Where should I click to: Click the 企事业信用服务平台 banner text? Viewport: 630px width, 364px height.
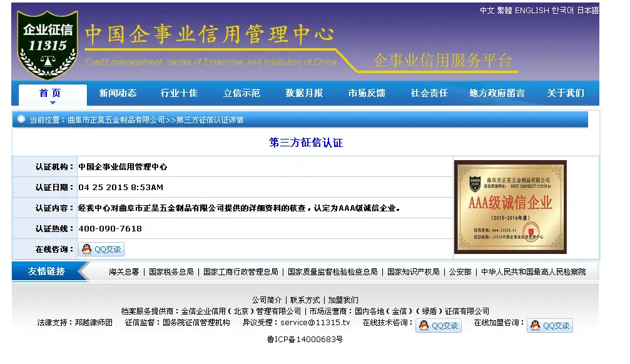click(442, 61)
